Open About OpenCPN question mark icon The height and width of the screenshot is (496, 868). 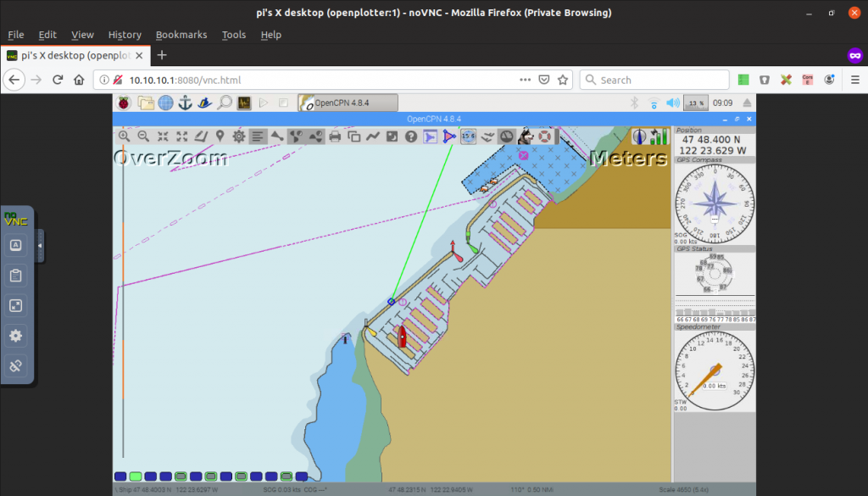click(411, 137)
